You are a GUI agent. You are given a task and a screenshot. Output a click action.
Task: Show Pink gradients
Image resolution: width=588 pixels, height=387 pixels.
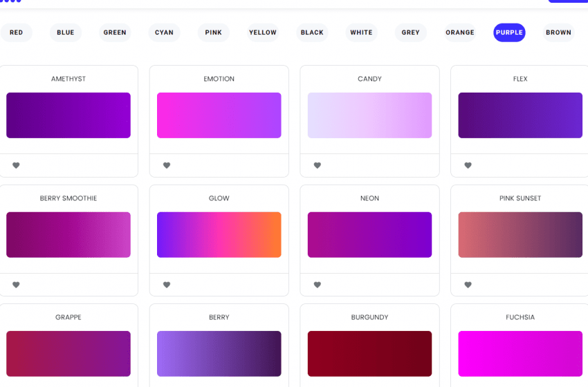(x=213, y=32)
